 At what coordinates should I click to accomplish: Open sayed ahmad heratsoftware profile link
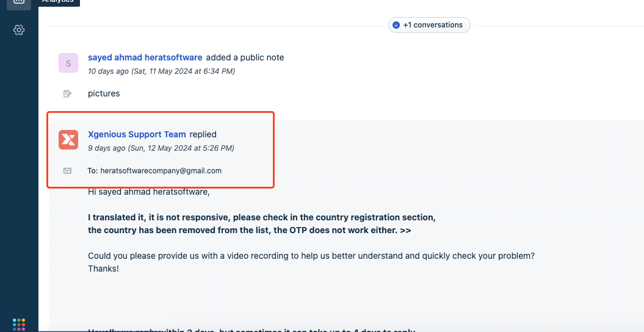click(x=145, y=57)
